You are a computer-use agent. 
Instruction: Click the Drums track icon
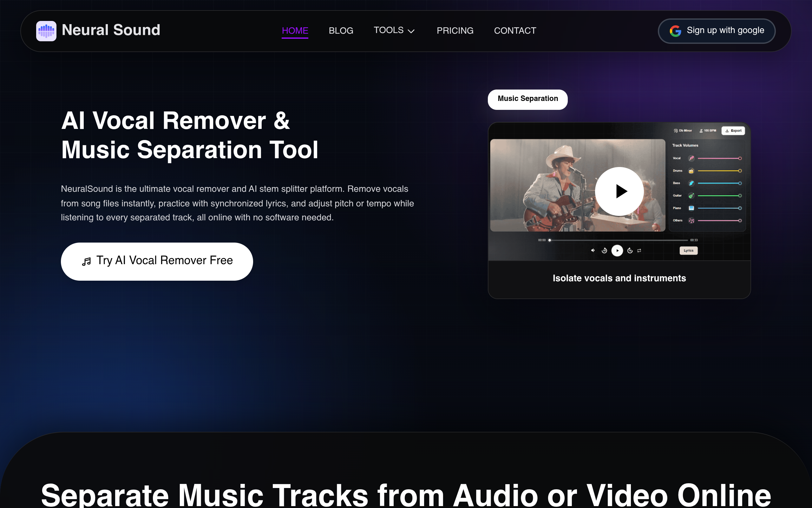[x=691, y=171]
